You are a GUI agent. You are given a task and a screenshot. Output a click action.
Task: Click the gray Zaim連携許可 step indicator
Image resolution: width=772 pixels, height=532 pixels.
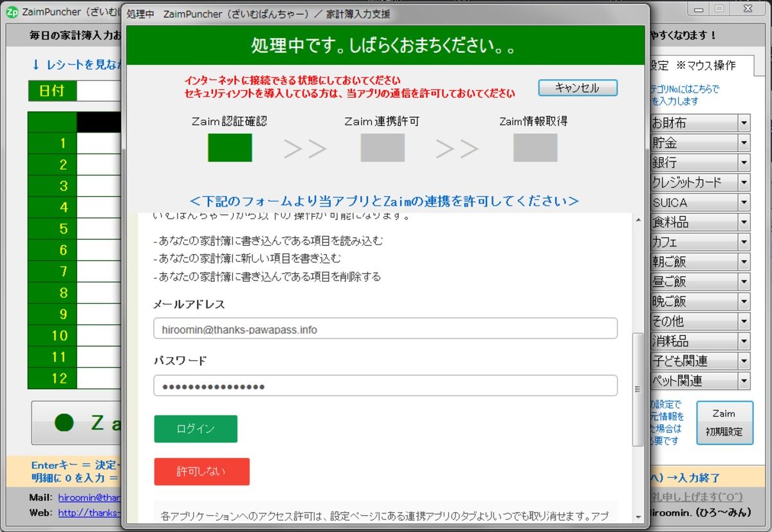[x=383, y=147]
